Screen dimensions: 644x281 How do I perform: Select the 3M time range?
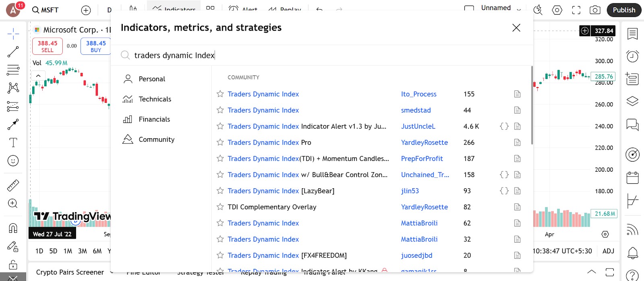coord(83,251)
